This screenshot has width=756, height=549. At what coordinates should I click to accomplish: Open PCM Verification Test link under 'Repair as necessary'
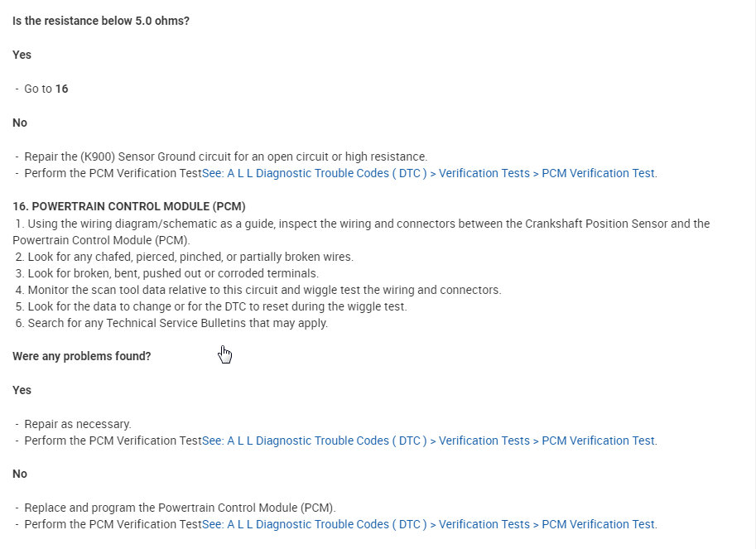429,441
